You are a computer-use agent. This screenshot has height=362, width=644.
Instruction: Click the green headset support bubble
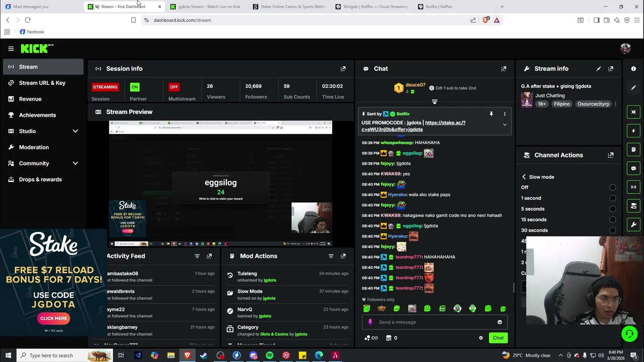pos(629,333)
